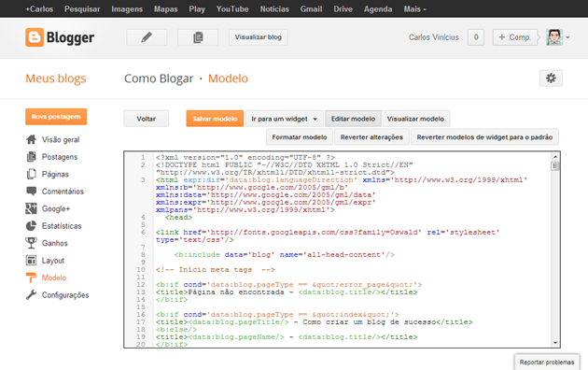Click the + Comp. share button
This screenshot has width=588, height=370.
[x=515, y=37]
